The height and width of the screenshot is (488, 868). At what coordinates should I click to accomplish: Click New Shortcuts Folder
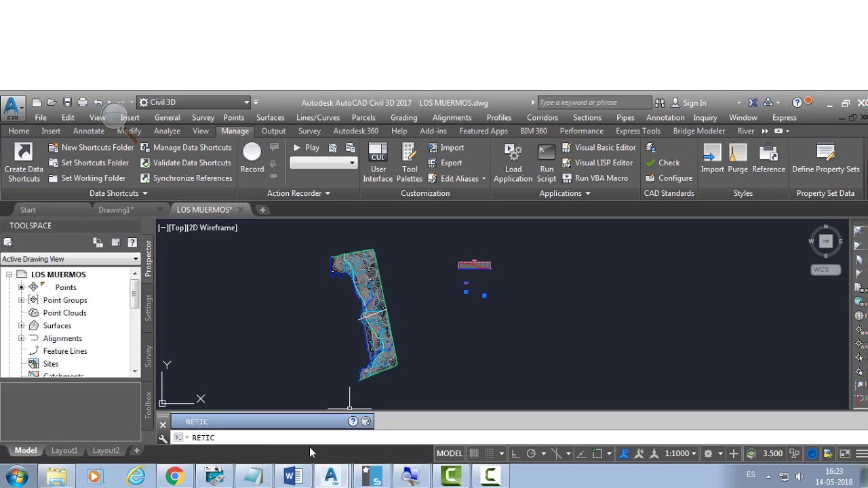(91, 148)
